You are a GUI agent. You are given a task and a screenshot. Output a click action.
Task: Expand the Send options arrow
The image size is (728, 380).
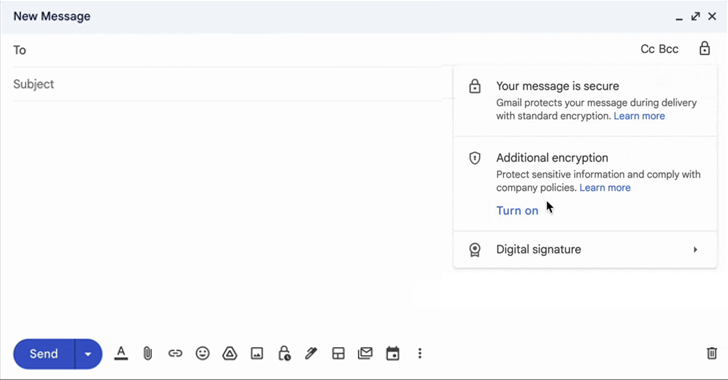pyautogui.click(x=88, y=354)
